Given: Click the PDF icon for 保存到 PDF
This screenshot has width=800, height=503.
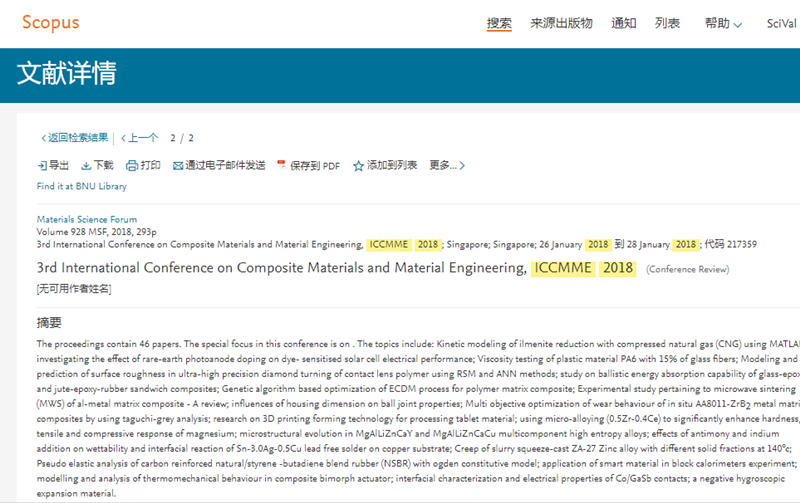Looking at the screenshot, I should pos(281,165).
